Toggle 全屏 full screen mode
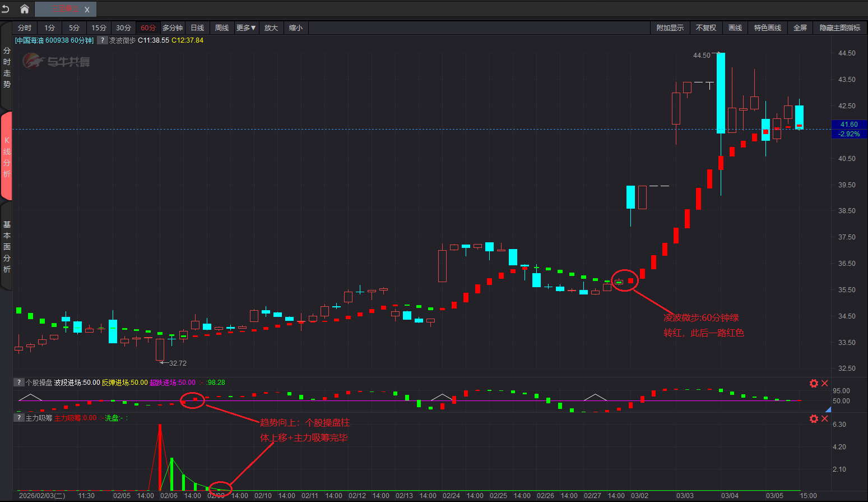The width and height of the screenshot is (868, 502). click(800, 28)
